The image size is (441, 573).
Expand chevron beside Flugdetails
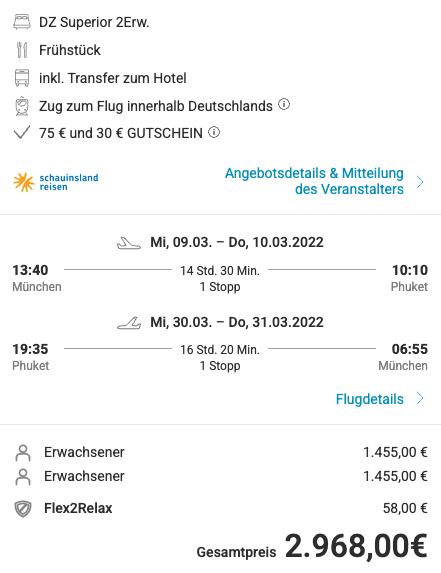click(420, 398)
